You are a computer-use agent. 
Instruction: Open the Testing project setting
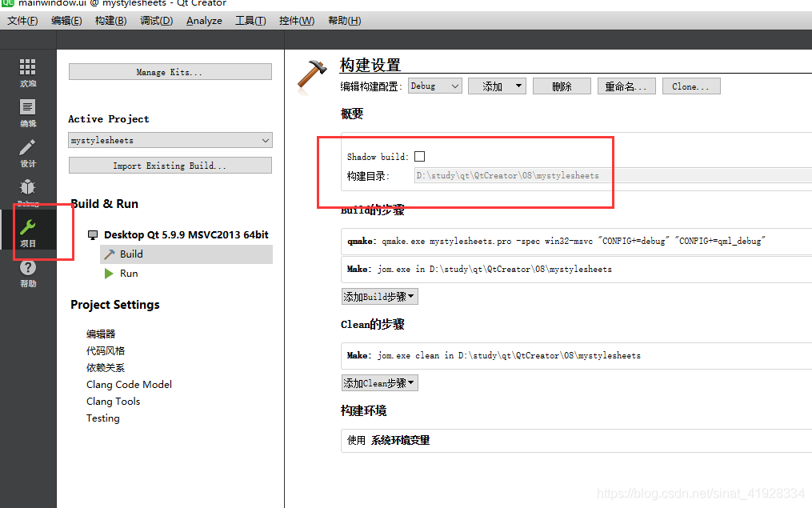click(x=103, y=418)
